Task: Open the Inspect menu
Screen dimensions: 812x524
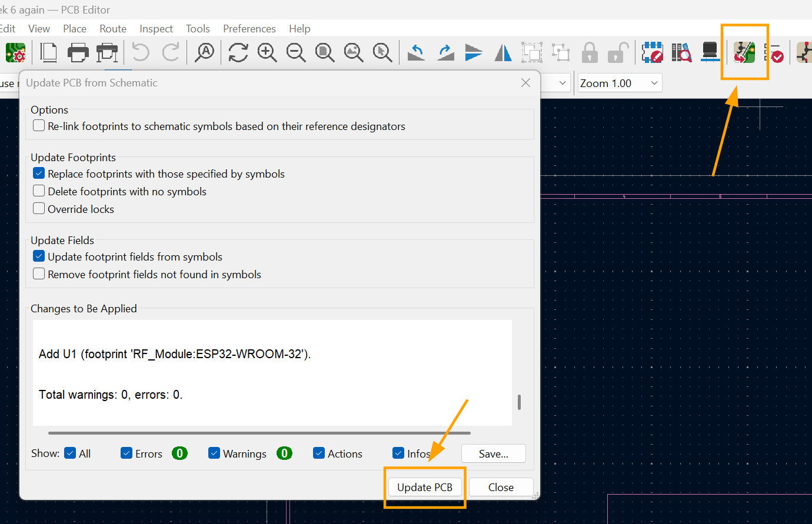Action: pyautogui.click(x=156, y=28)
